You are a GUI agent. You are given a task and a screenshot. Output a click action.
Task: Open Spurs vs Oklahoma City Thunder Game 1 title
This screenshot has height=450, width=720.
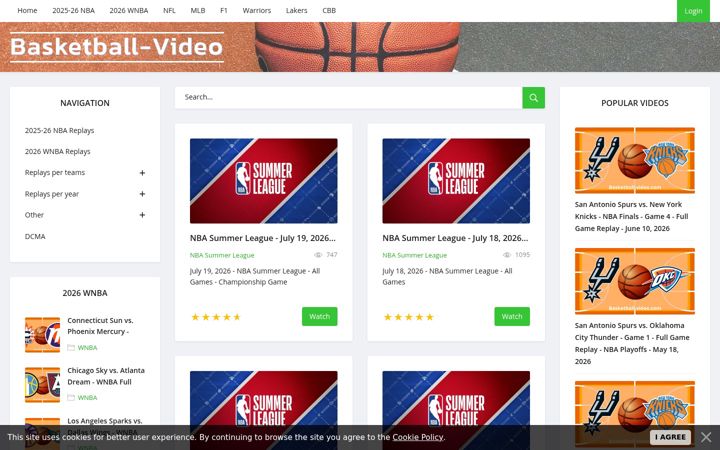[x=632, y=343]
